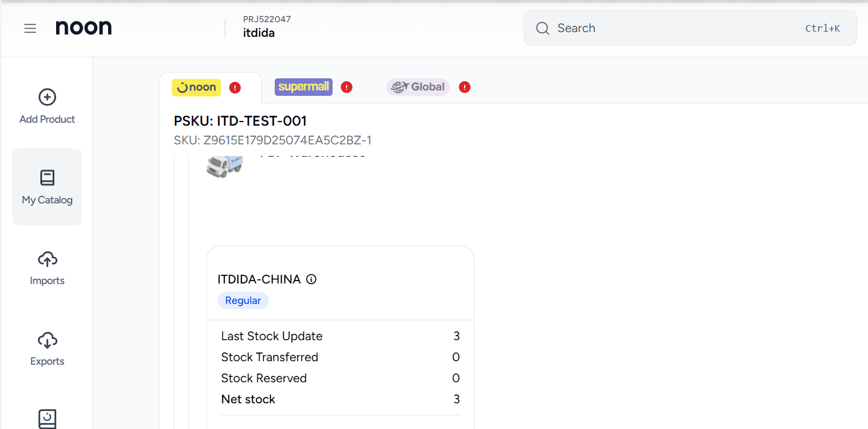868x429 pixels.
Task: Switch to the noon tab
Action: click(x=196, y=87)
